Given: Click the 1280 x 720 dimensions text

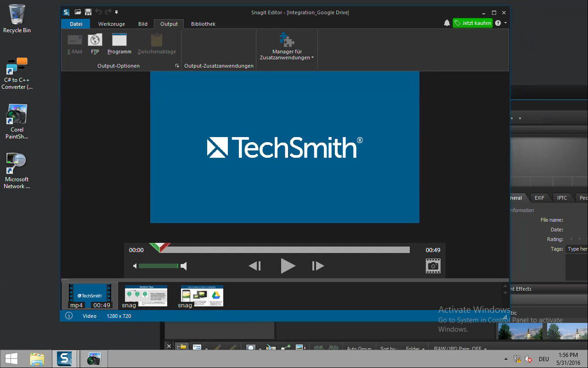Looking at the screenshot, I should (x=119, y=316).
